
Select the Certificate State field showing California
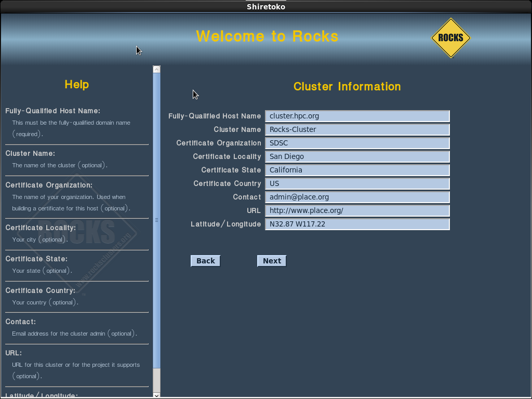pos(357,170)
